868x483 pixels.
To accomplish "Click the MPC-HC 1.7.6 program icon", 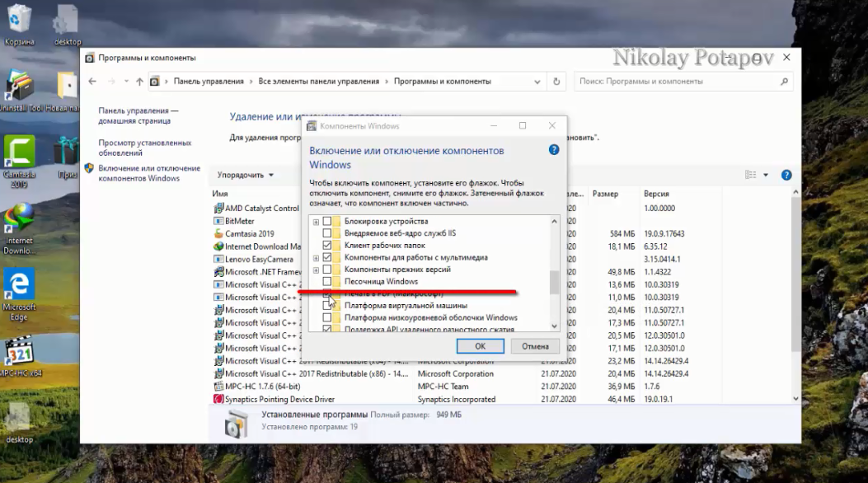I will click(218, 387).
